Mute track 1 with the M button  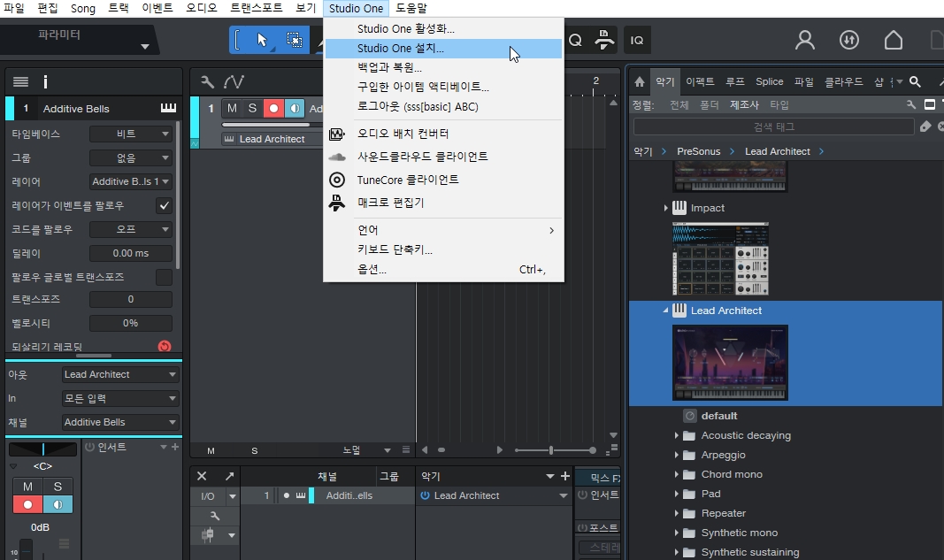[x=232, y=109]
